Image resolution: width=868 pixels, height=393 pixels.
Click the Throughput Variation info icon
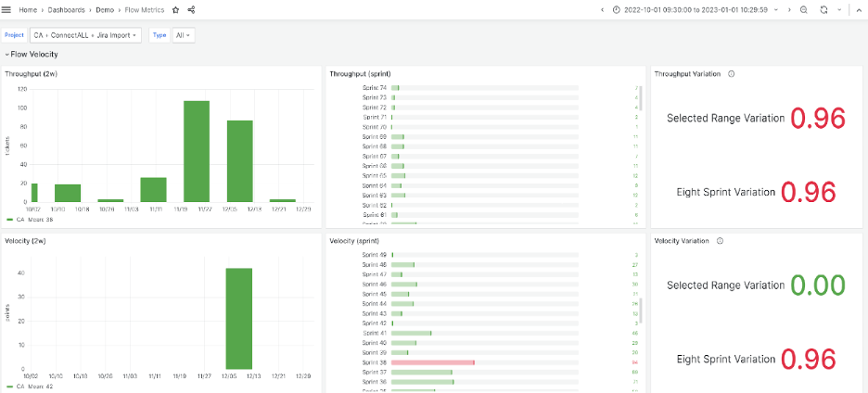pos(732,73)
